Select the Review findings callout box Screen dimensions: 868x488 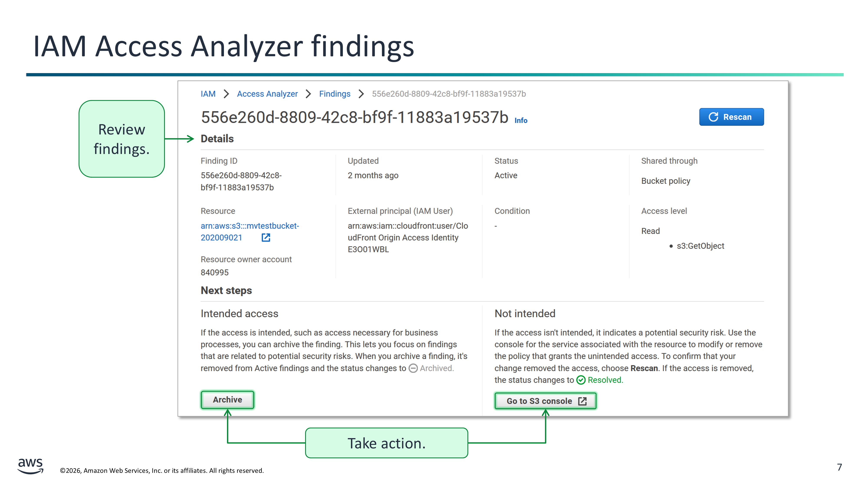point(122,139)
